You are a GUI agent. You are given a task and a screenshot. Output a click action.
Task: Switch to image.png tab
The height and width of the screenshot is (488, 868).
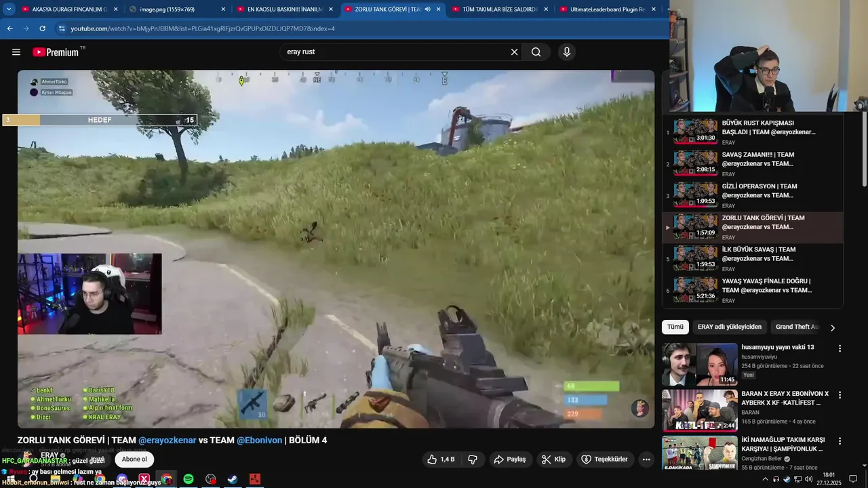pos(176,9)
